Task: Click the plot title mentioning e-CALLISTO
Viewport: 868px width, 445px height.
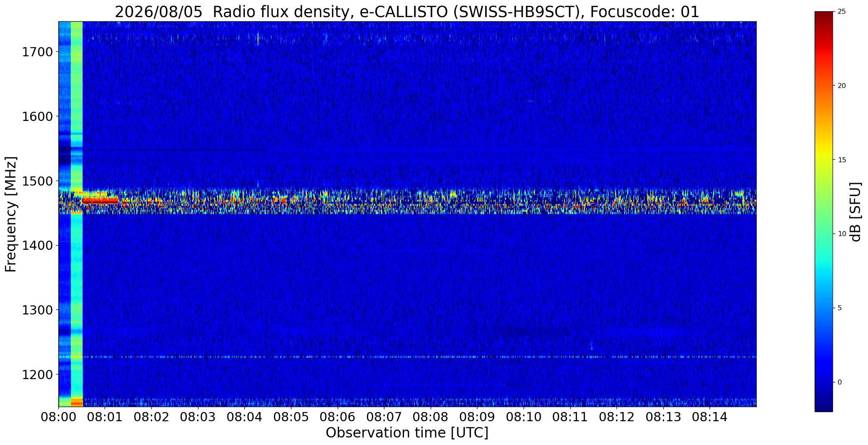Action: click(x=407, y=12)
